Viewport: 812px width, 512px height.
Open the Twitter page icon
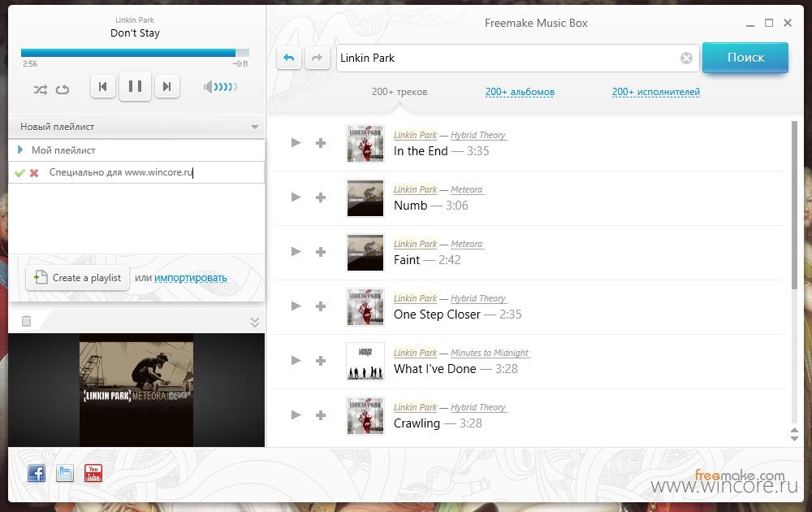point(65,473)
